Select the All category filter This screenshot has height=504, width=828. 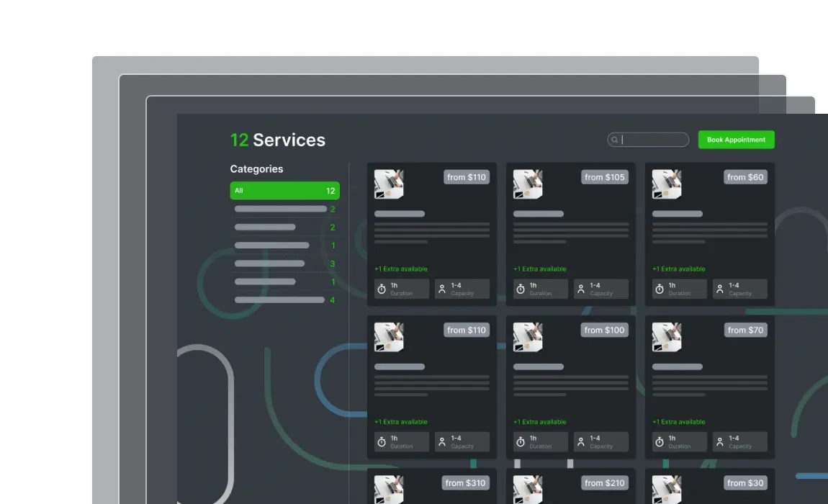284,191
